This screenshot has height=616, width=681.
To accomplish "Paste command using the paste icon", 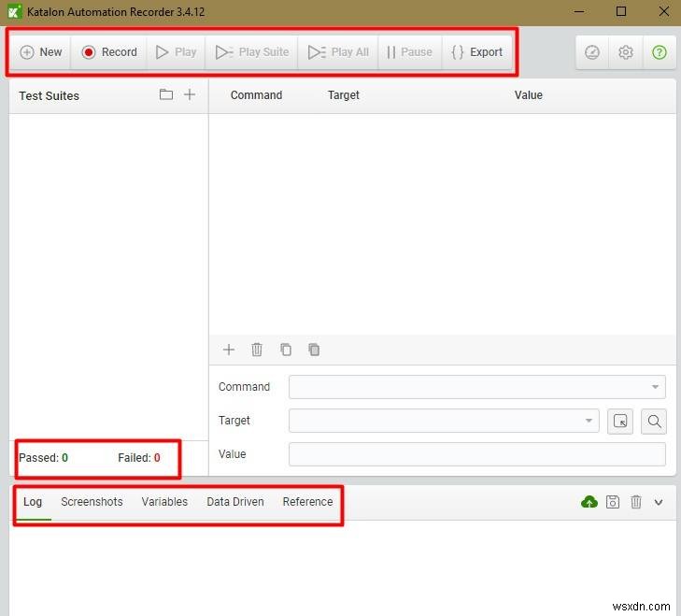I will pos(314,350).
